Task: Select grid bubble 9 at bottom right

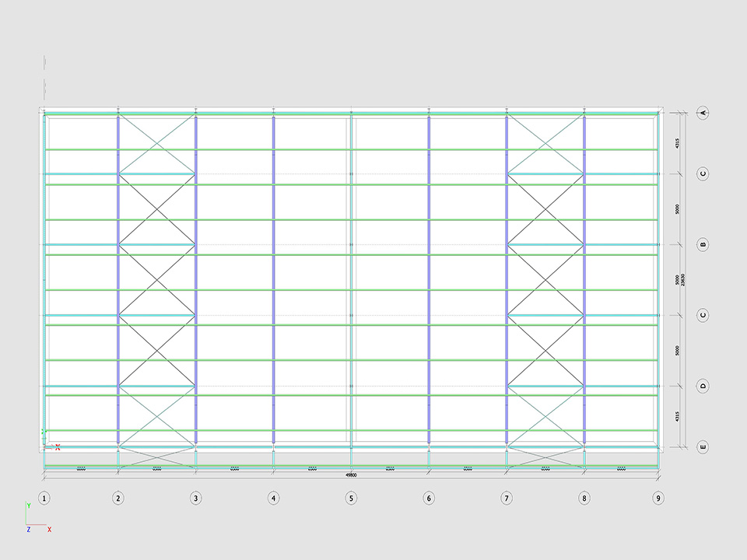Action: click(658, 498)
